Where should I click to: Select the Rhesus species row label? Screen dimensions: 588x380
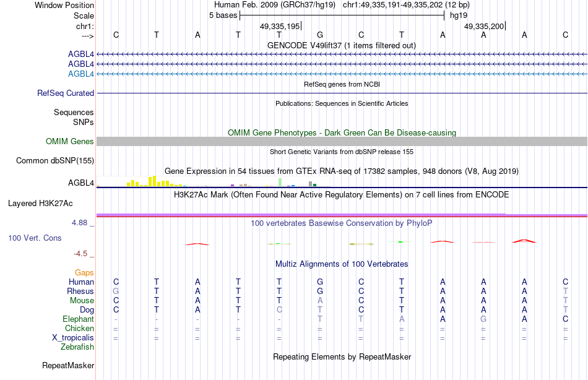click(x=80, y=291)
